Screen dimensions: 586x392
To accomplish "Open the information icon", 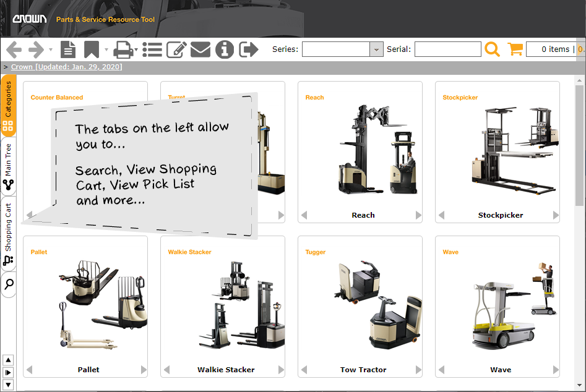I will point(224,49).
